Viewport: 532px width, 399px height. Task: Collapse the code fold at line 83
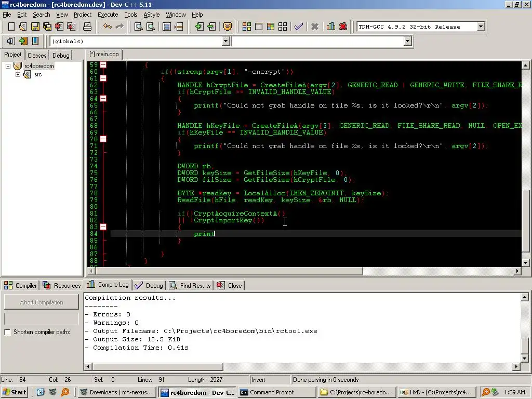click(x=103, y=227)
